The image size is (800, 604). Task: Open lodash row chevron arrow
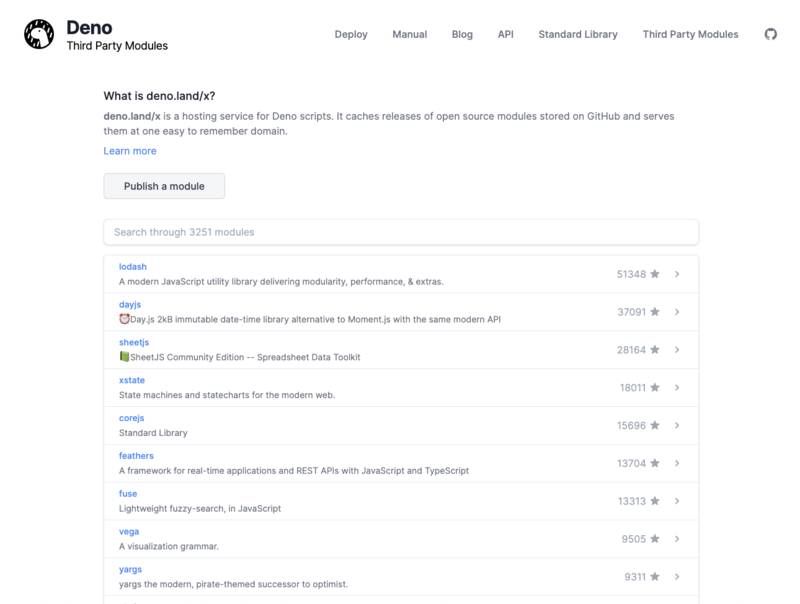(677, 274)
